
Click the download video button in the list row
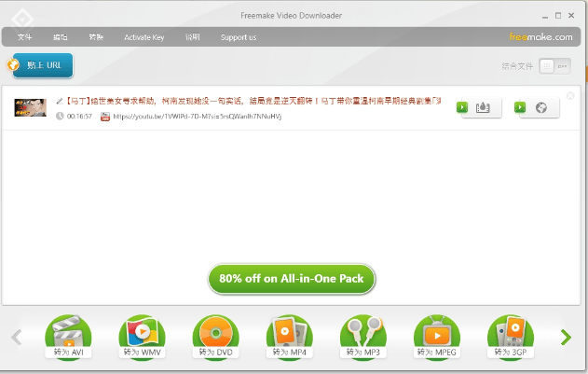pyautogui.click(x=480, y=107)
